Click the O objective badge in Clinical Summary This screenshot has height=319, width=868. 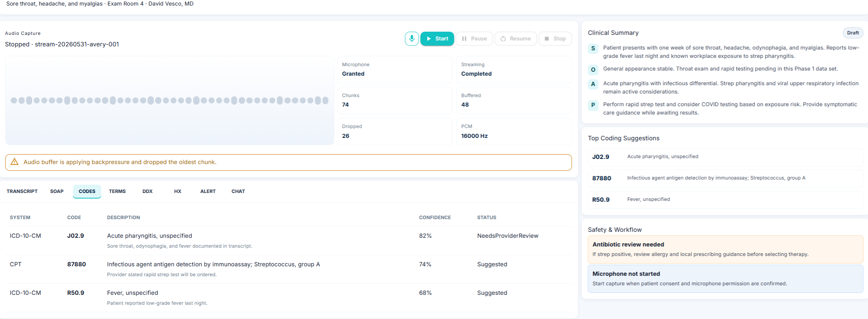[x=593, y=69]
